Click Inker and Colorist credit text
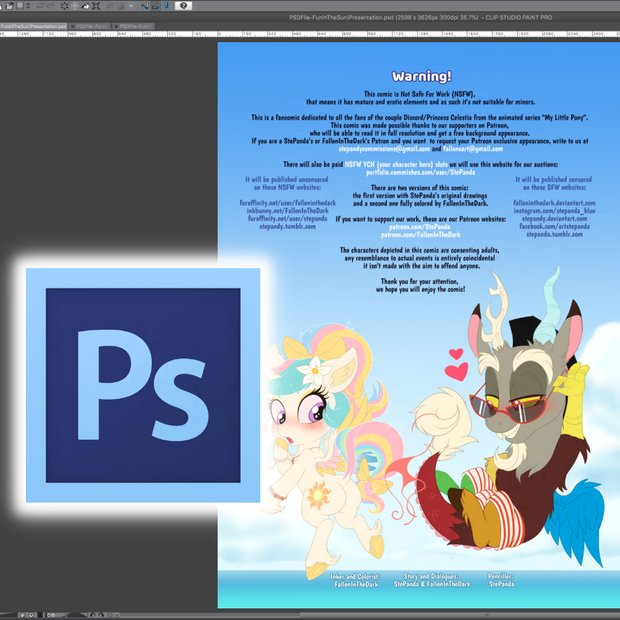The height and width of the screenshot is (620, 620). (355, 580)
